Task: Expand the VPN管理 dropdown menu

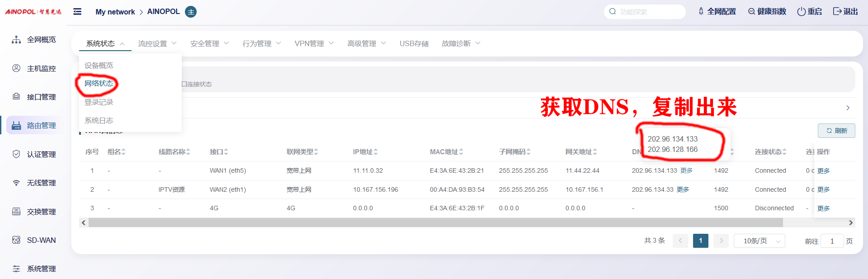Action: coord(314,44)
